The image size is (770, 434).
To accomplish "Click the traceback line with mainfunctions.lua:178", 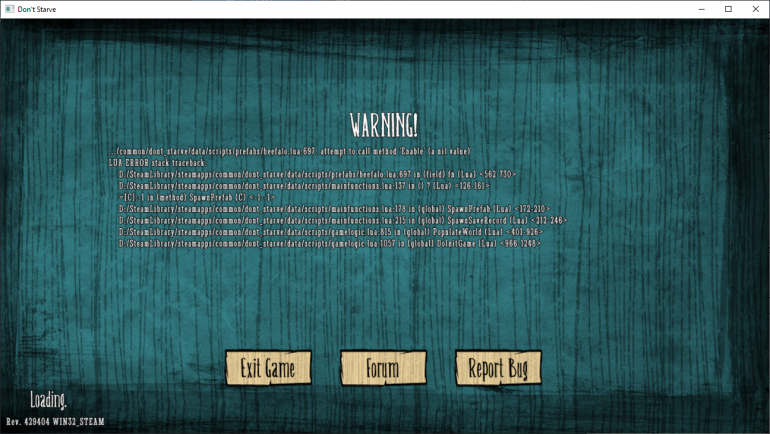I will [x=334, y=209].
